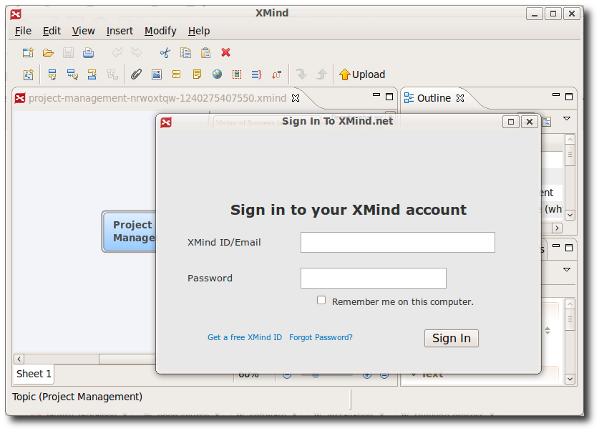
Task: Click the Boundary toolbar icon
Action: [237, 74]
